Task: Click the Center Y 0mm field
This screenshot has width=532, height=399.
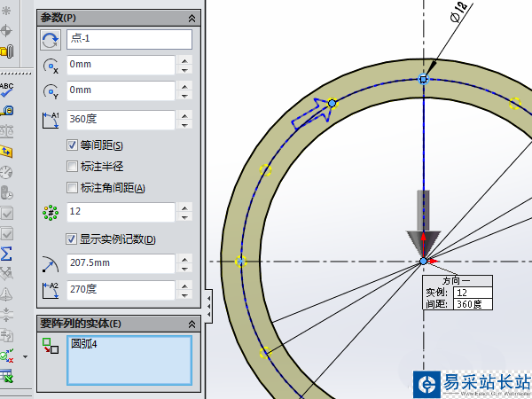Action: point(121,90)
